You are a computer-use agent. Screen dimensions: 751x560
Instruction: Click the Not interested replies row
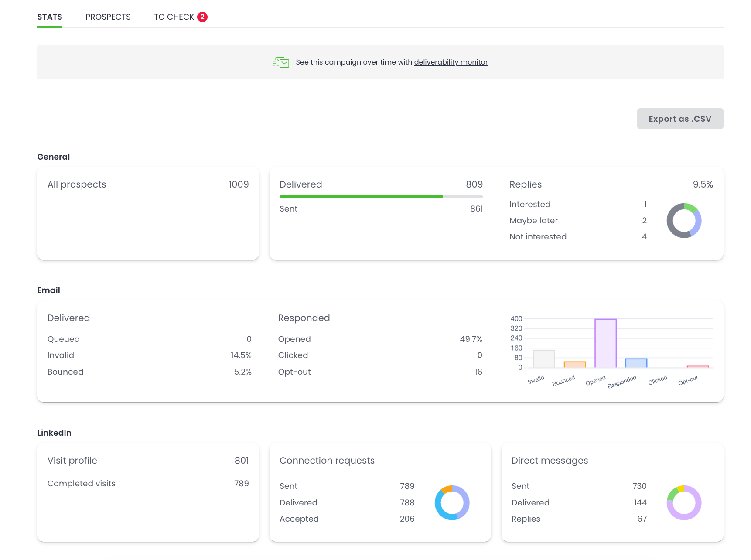tap(578, 237)
